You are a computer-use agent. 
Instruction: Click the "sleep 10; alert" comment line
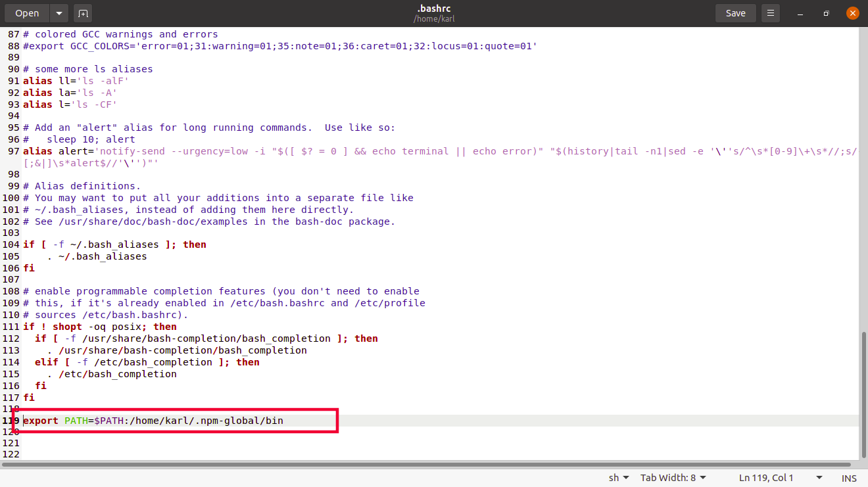[x=79, y=139]
